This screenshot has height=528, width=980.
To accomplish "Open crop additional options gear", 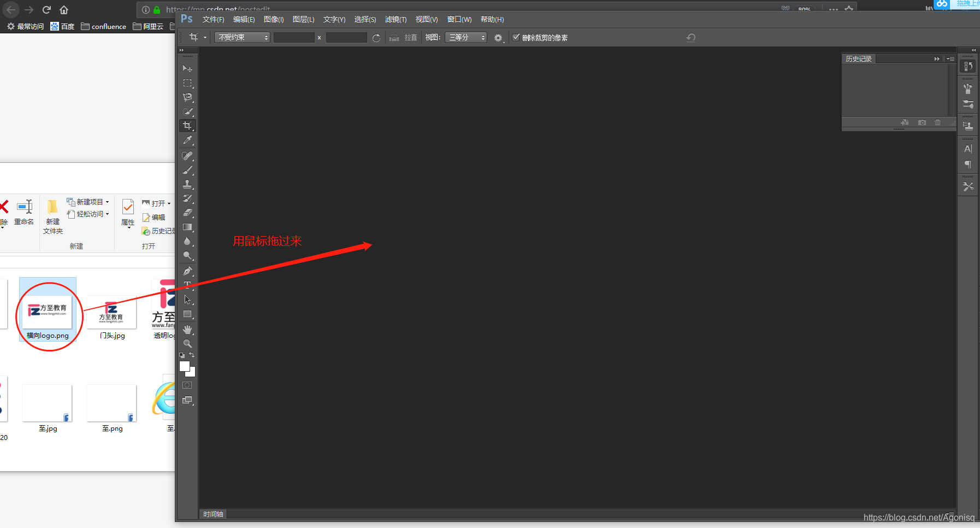I will point(498,38).
